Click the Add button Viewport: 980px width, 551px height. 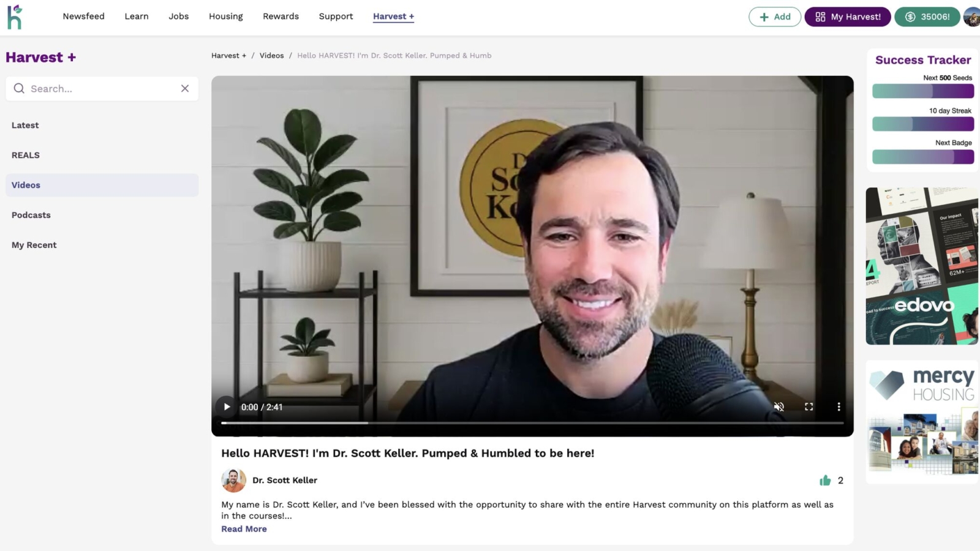pyautogui.click(x=775, y=17)
